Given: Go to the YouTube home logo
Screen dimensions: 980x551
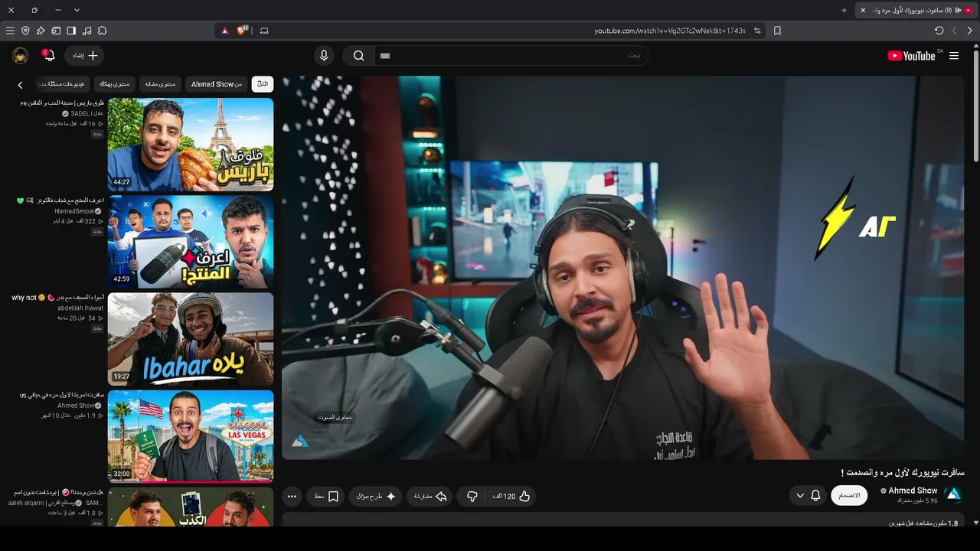Looking at the screenshot, I should coord(911,56).
